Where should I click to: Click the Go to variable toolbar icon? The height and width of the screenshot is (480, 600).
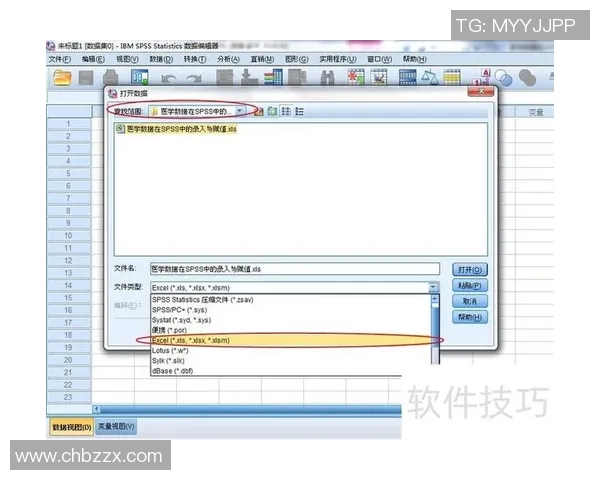[x=249, y=77]
